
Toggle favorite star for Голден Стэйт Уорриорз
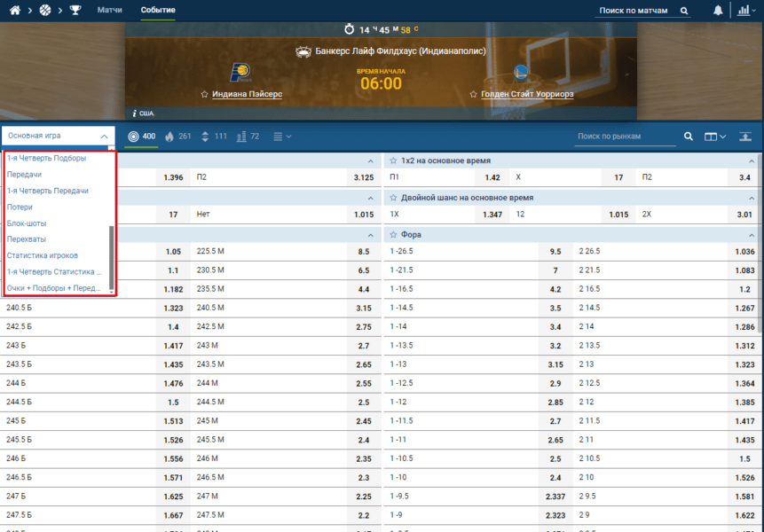(473, 93)
